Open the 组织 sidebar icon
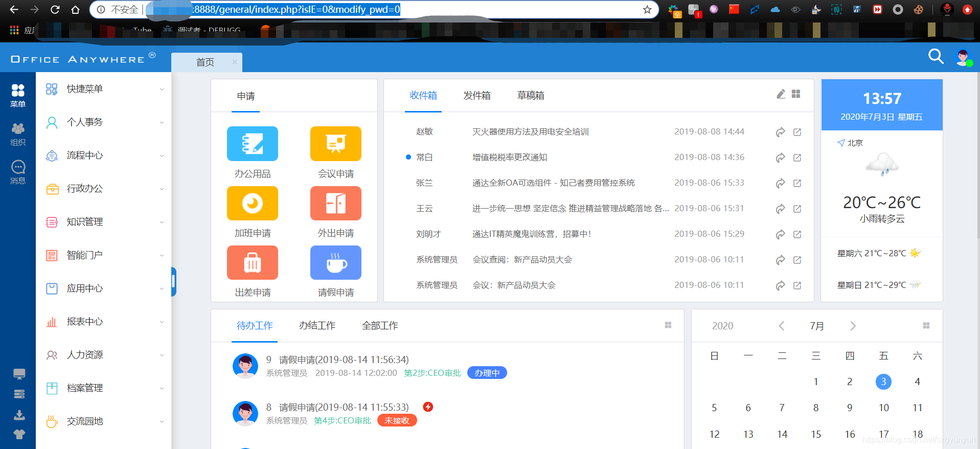This screenshot has height=449, width=980. coord(18,134)
